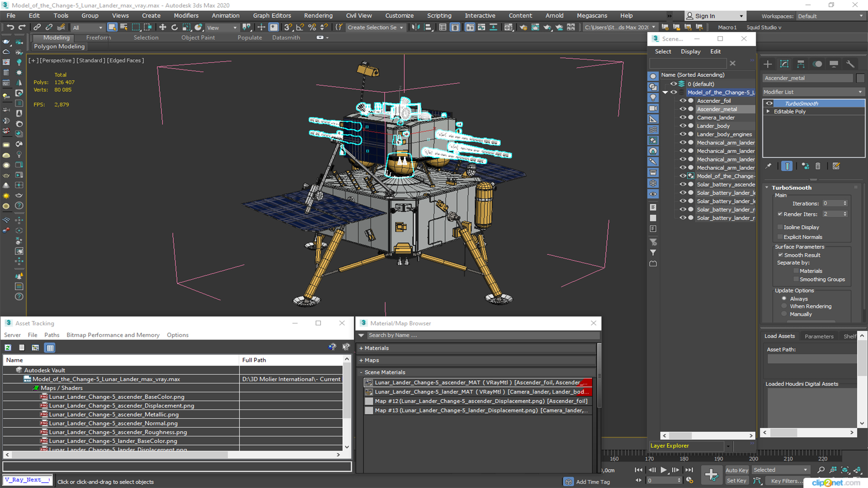The height and width of the screenshot is (488, 868).
Task: Select the When Rendering update option
Action: tap(784, 306)
